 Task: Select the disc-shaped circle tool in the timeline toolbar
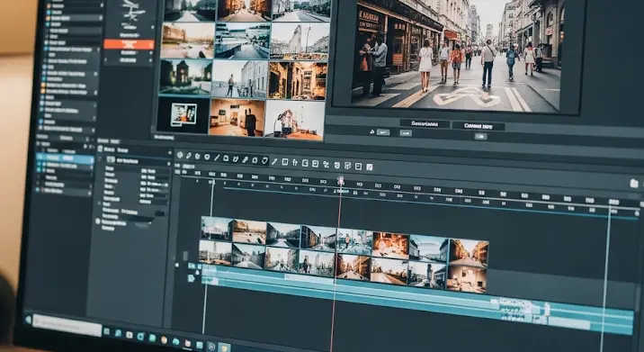[207, 157]
